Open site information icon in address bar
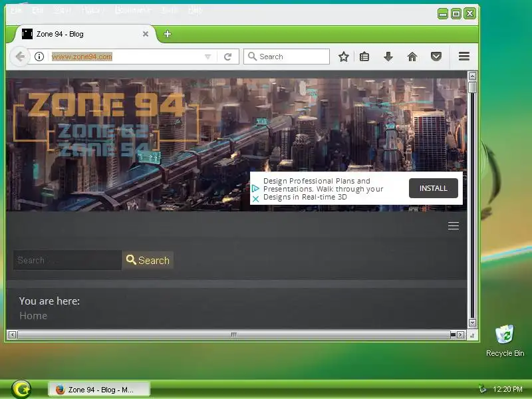The height and width of the screenshot is (399, 532). 39,57
